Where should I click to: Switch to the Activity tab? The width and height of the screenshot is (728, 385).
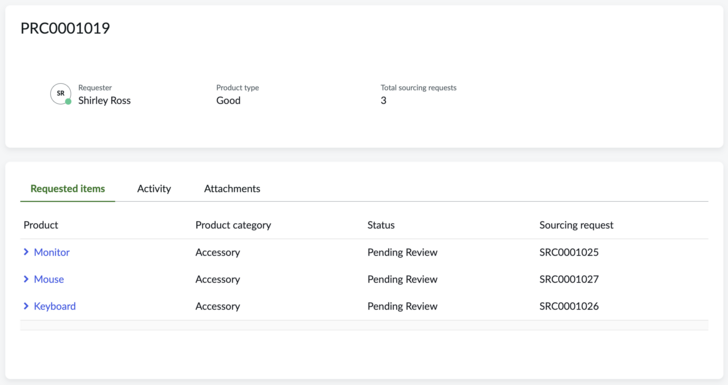[154, 189]
